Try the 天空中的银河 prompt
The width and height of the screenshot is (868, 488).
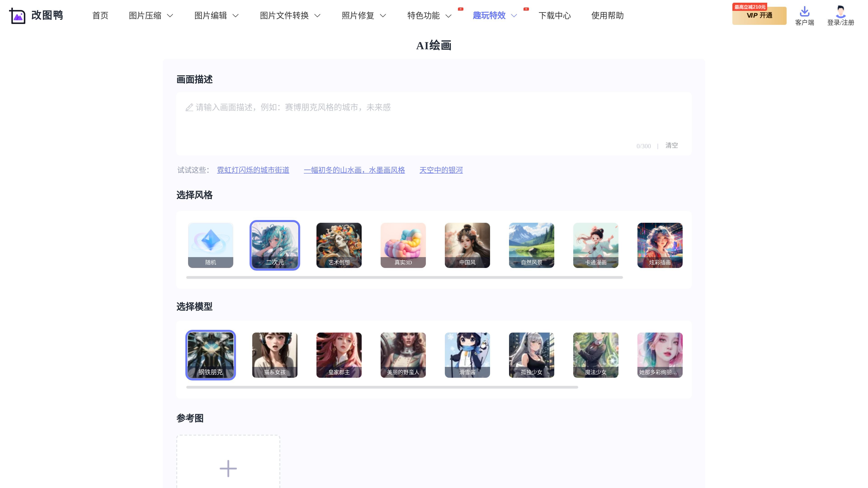click(x=441, y=170)
